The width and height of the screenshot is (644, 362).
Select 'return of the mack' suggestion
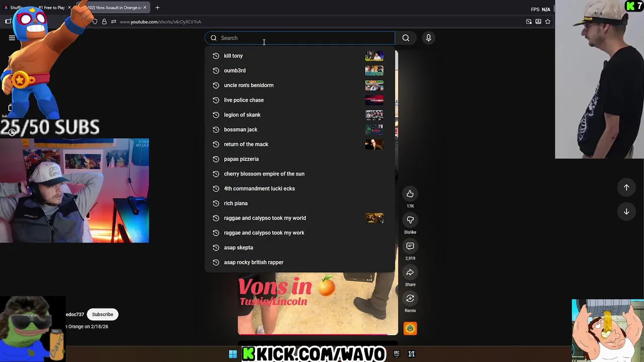click(x=300, y=144)
